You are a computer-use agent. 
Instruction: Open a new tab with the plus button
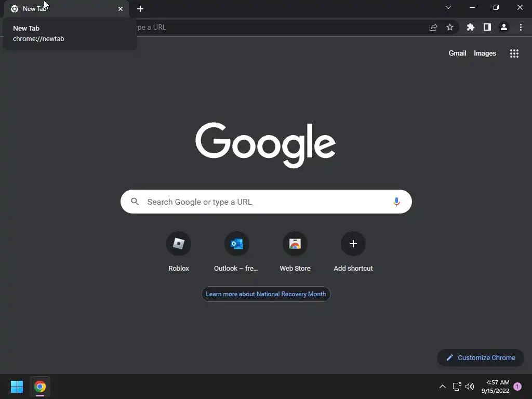[x=140, y=9]
